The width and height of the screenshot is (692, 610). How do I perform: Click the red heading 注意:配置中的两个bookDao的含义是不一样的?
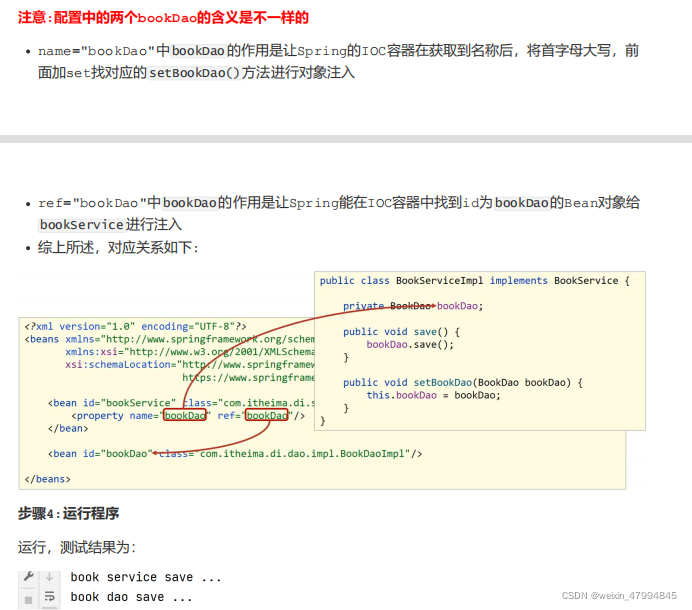(163, 18)
